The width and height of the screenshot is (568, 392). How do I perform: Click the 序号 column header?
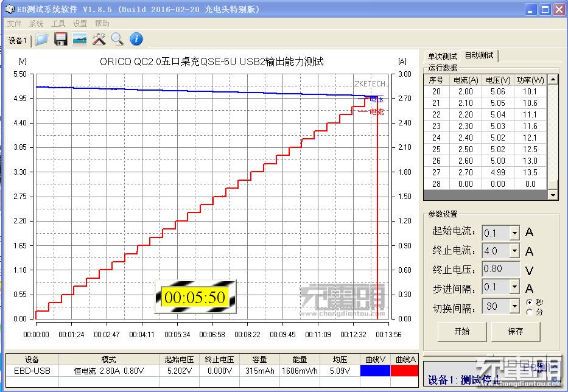point(436,80)
